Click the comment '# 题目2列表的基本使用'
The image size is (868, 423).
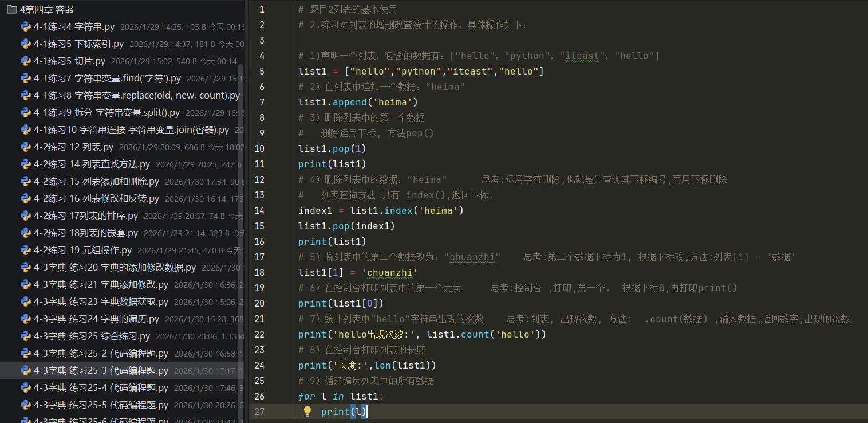point(348,9)
